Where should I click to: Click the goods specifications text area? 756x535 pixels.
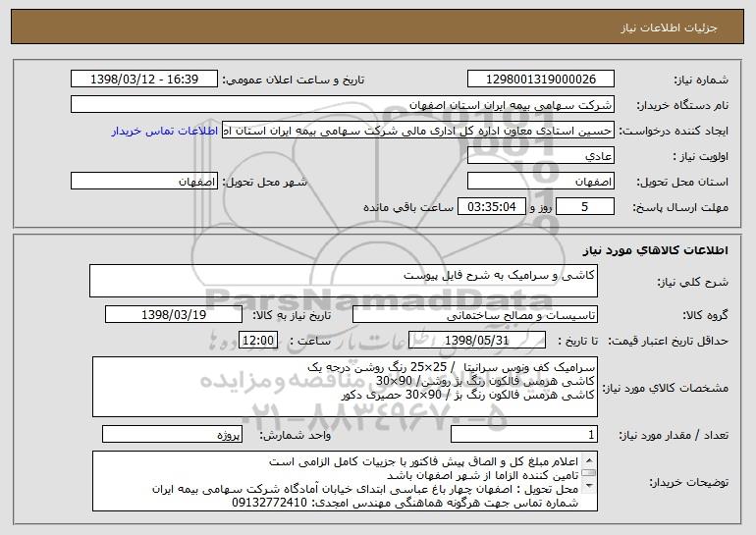tap(345, 387)
